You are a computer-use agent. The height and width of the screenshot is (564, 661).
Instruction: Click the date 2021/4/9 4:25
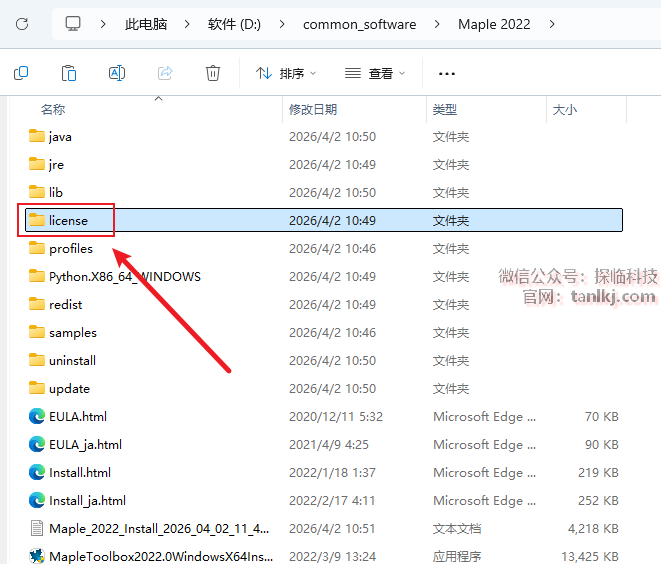click(x=329, y=445)
